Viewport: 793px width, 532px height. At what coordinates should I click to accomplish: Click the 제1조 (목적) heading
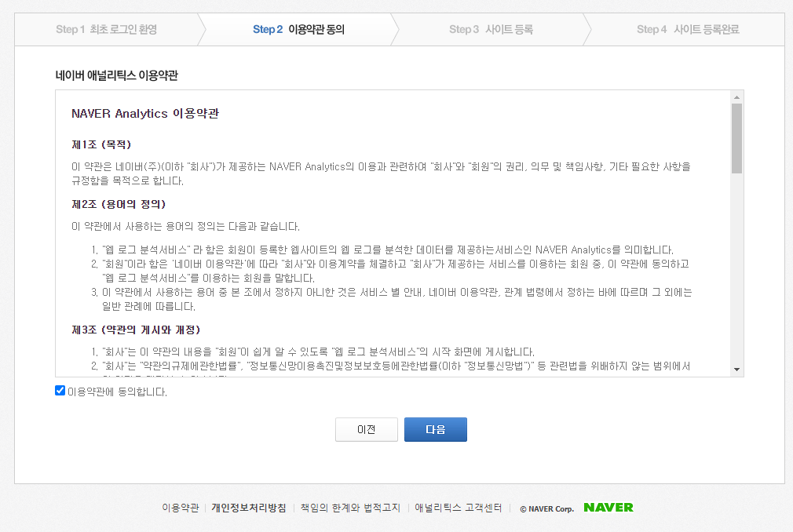101,144
